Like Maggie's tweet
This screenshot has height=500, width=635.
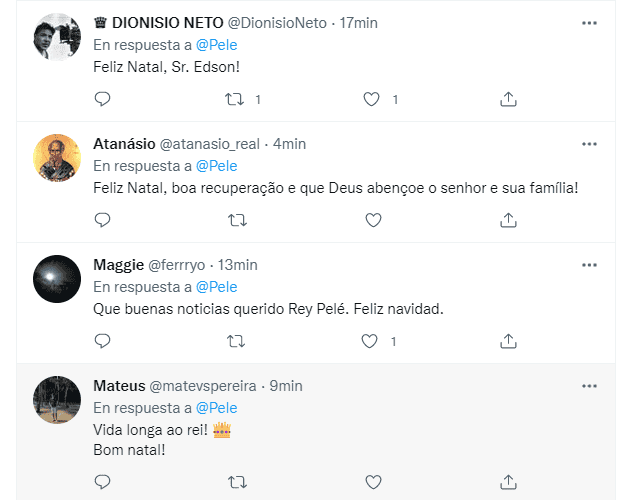[372, 341]
